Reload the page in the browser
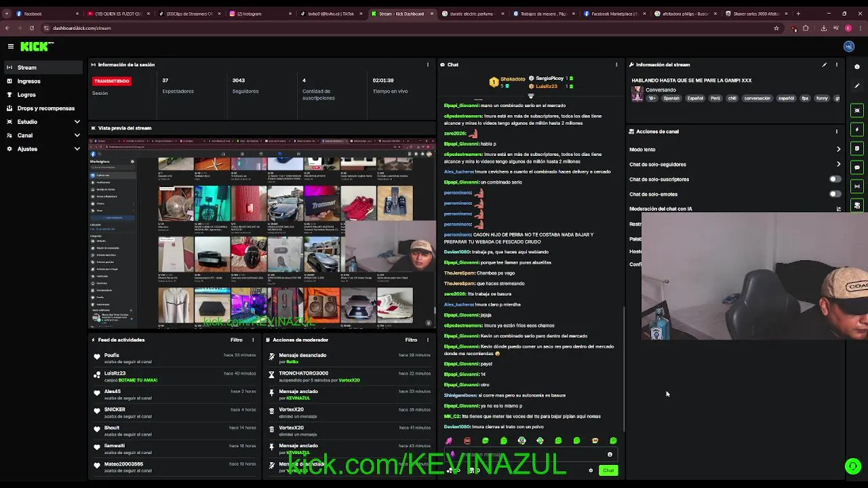This screenshot has width=868, height=488. tap(31, 28)
